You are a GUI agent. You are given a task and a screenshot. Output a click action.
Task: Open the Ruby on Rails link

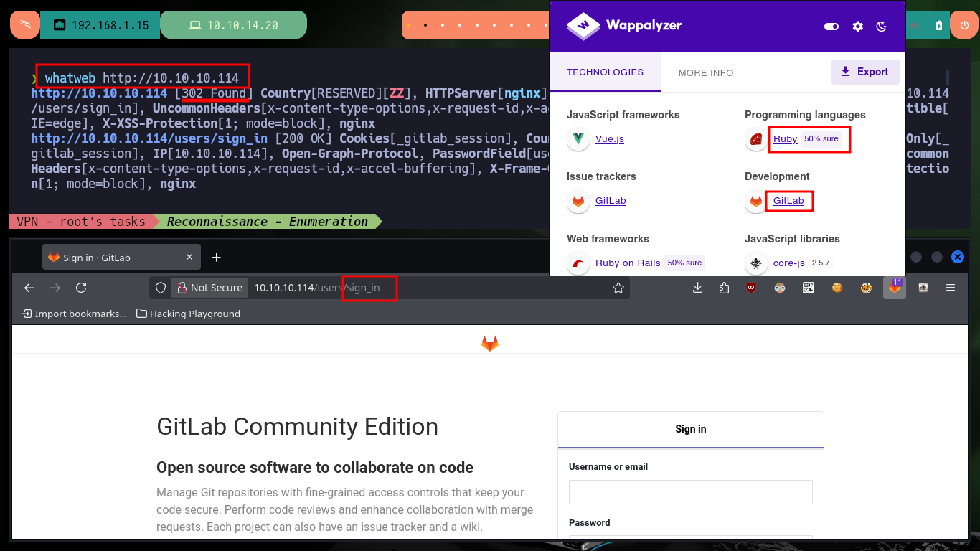coord(628,263)
